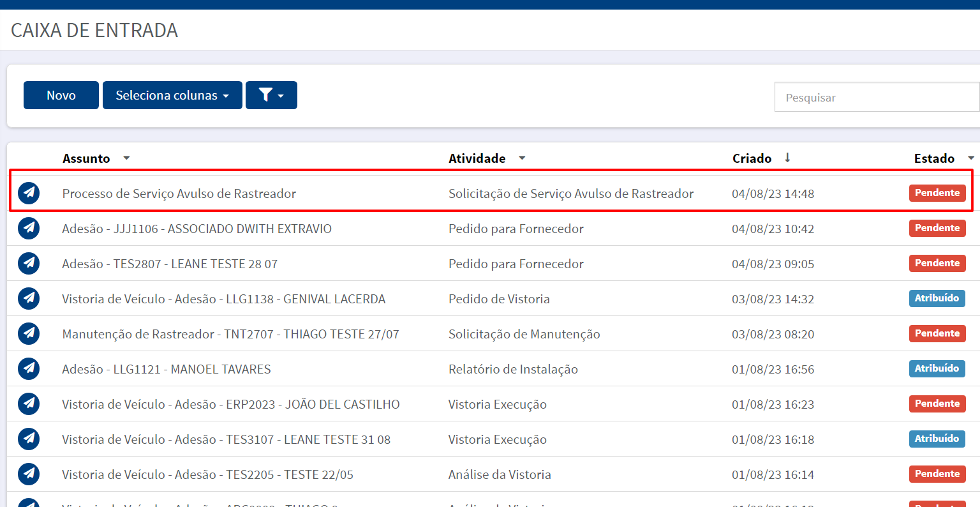Image resolution: width=980 pixels, height=507 pixels.
Task: Click 'Pedido para Fornecedor' in JJJ1106 row
Action: pyautogui.click(x=516, y=229)
